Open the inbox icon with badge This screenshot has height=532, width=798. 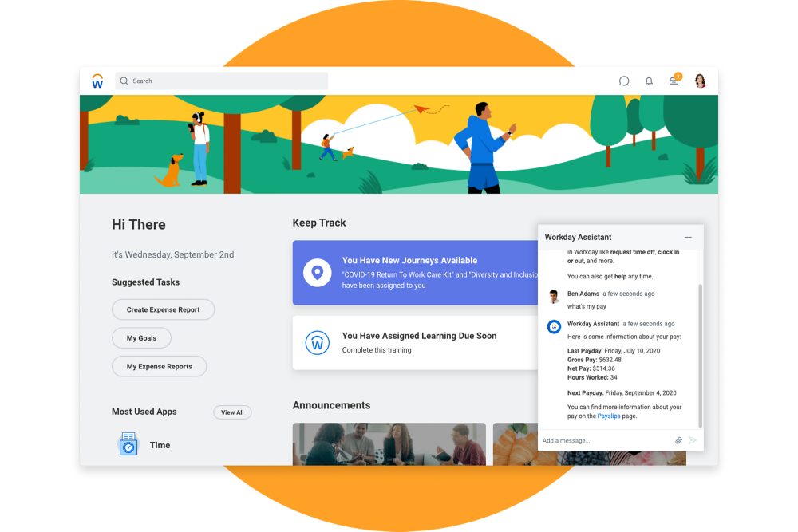[674, 80]
